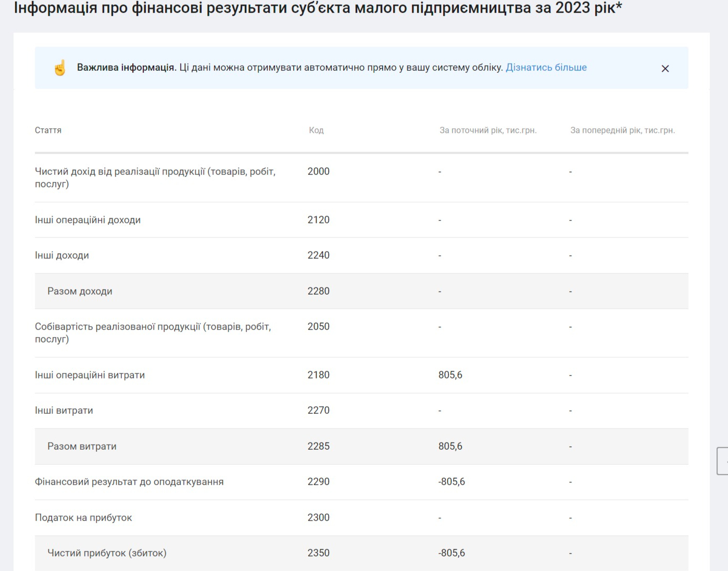Close the important information banner
Viewport: 728px width, 571px height.
665,69
